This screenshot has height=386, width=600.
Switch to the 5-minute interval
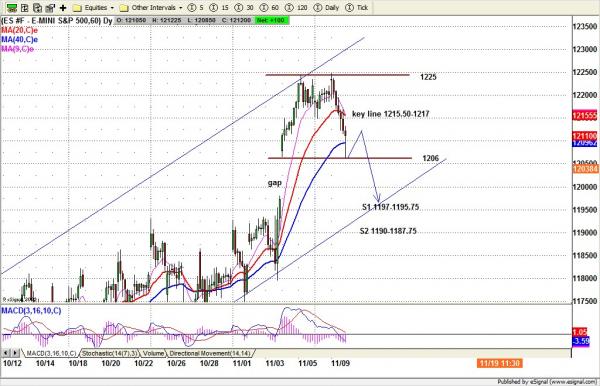[x=196, y=8]
